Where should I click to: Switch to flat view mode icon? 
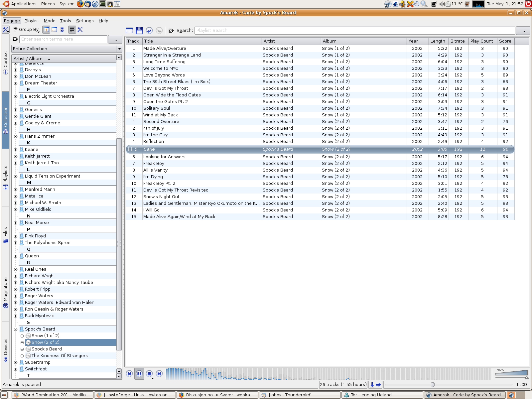pyautogui.click(x=54, y=30)
